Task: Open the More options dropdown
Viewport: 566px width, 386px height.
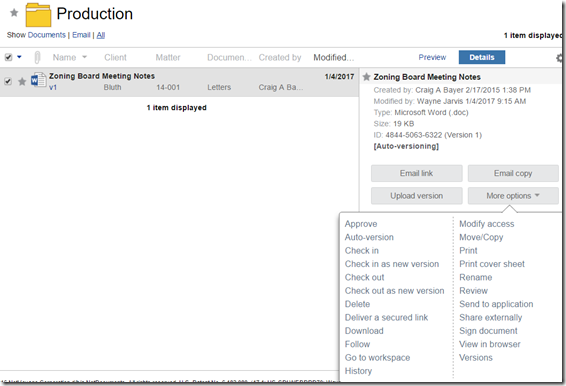Action: (x=513, y=196)
